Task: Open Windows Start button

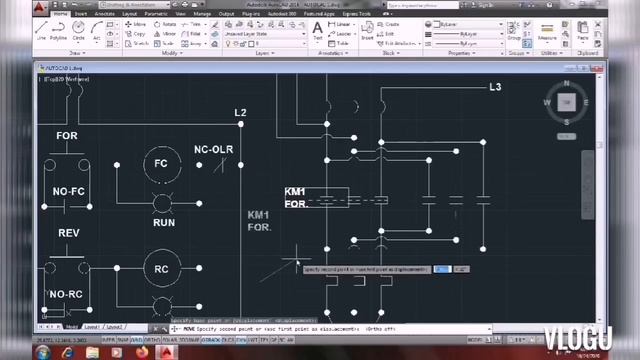Action: tap(42, 352)
